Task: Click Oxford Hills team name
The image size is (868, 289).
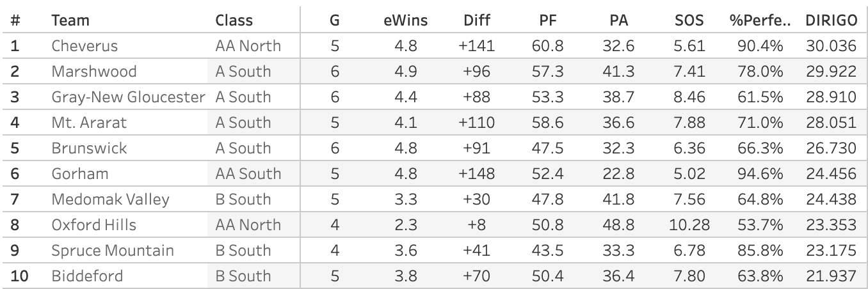Action: coord(94,225)
